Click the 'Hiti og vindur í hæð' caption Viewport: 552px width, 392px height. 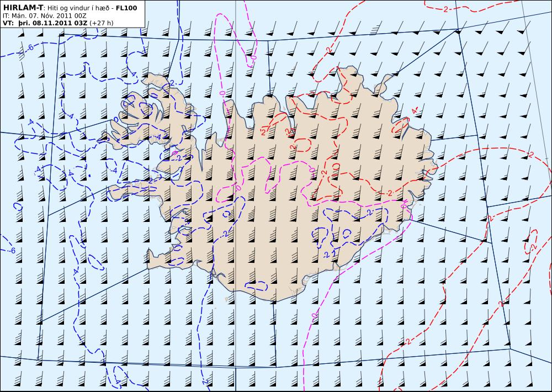pos(78,8)
